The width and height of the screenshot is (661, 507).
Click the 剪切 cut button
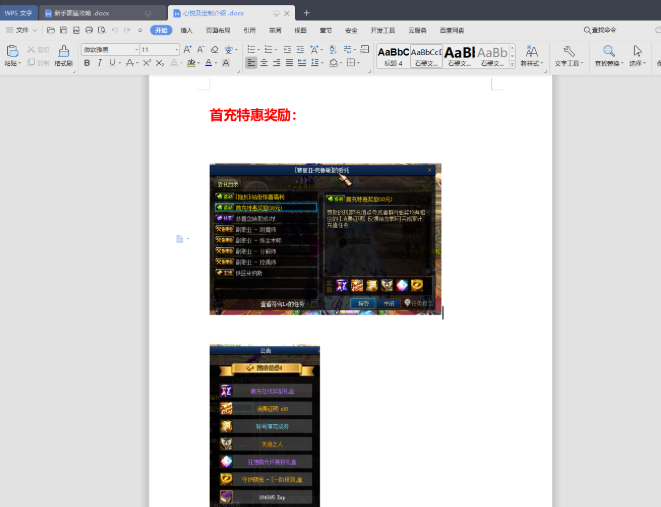coord(38,50)
